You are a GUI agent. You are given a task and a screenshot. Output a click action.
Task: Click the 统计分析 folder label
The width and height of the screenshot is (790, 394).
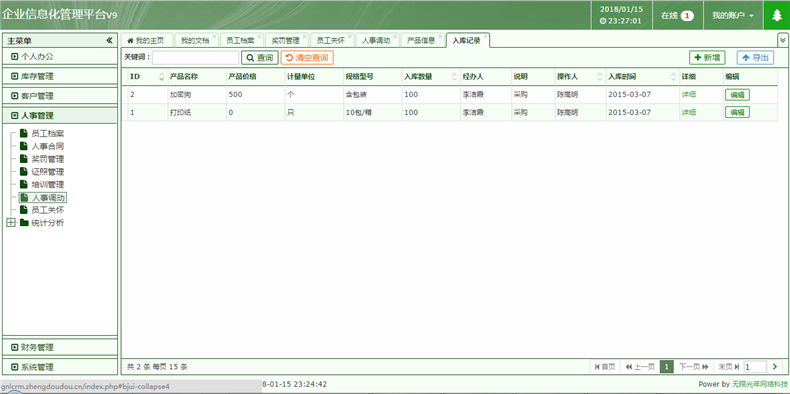coord(47,223)
